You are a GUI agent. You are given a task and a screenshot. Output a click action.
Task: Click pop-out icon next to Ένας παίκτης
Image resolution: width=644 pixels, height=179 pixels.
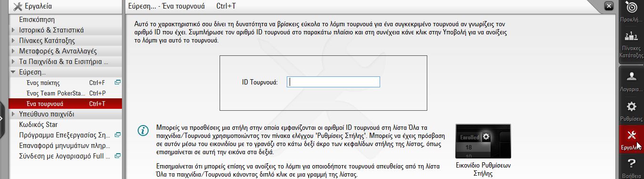[x=118, y=83]
